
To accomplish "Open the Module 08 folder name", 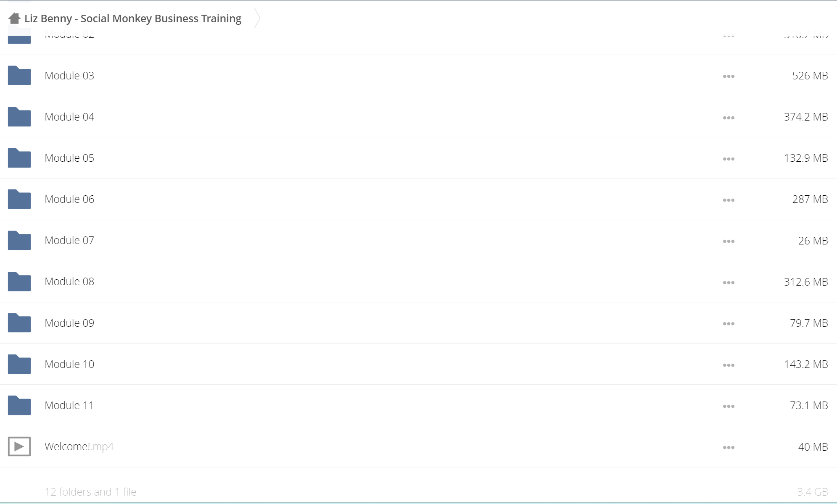I will click(69, 281).
